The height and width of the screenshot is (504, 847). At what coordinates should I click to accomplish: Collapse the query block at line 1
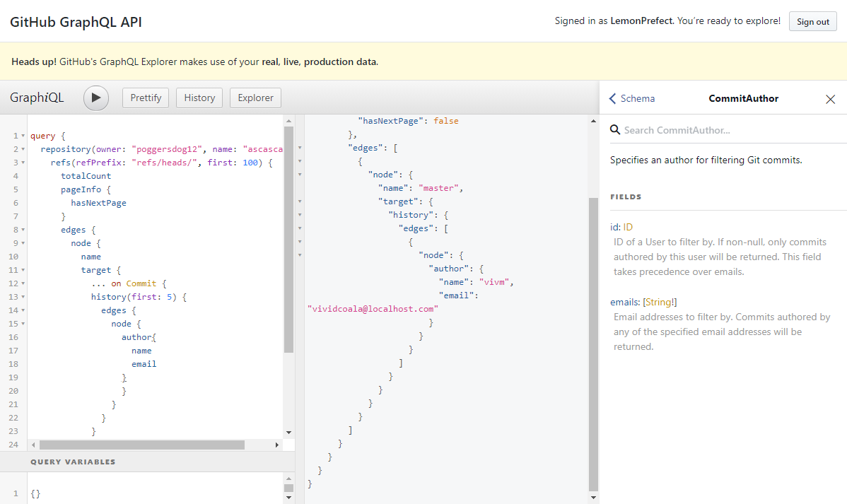coord(23,136)
